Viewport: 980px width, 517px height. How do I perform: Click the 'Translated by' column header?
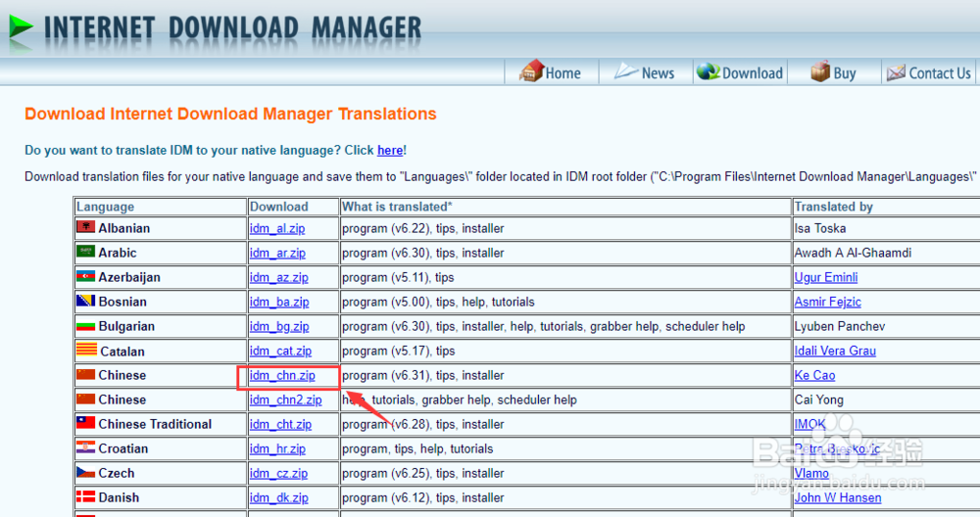[x=834, y=207]
